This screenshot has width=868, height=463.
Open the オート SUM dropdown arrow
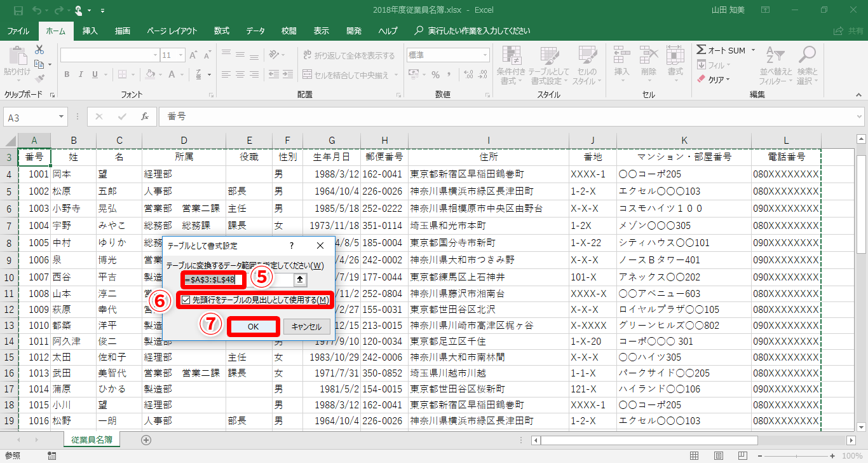753,50
